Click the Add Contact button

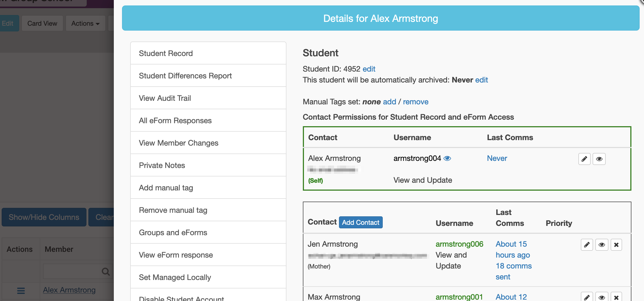pos(360,222)
